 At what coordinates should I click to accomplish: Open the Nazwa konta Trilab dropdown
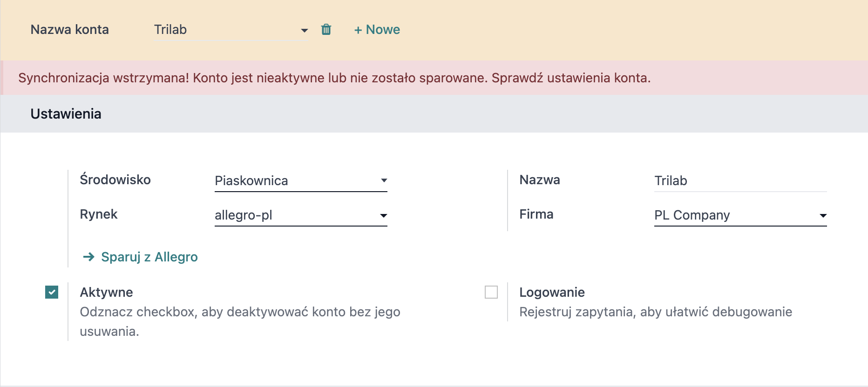pyautogui.click(x=231, y=30)
